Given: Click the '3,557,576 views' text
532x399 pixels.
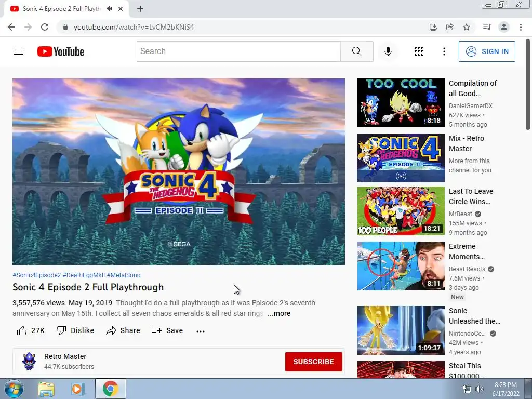Looking at the screenshot, I should [x=38, y=303].
